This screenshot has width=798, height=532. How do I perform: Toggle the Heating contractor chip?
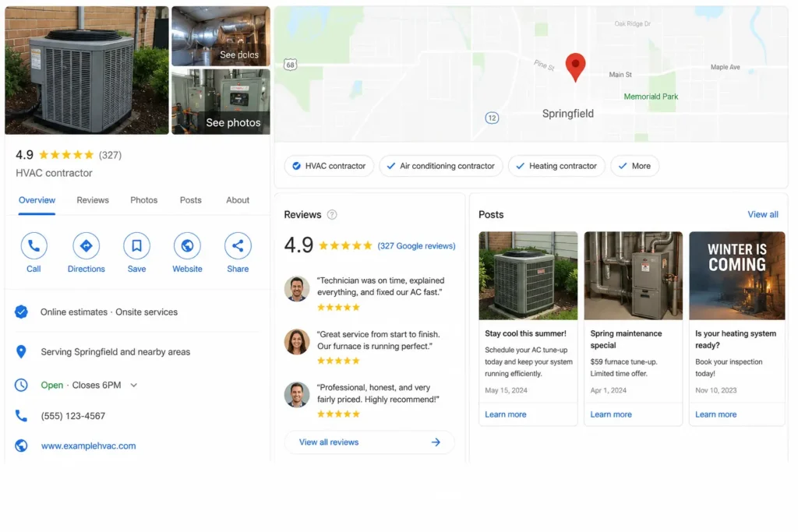point(556,166)
